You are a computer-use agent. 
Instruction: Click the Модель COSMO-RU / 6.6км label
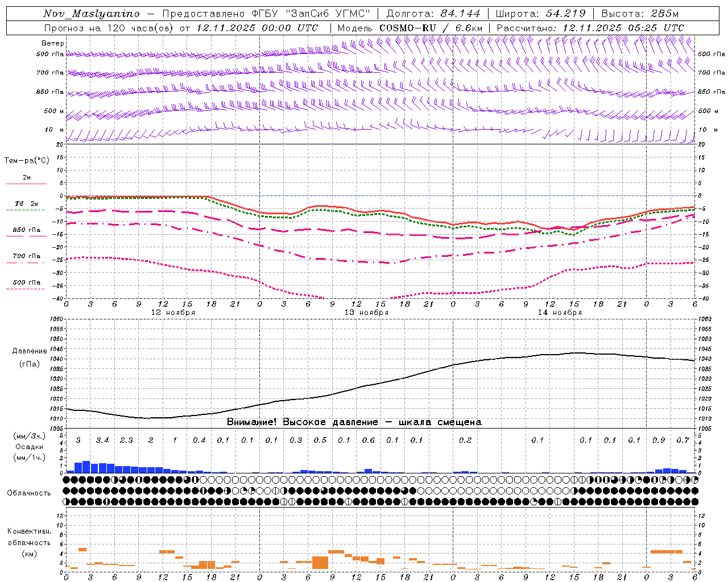click(410, 28)
